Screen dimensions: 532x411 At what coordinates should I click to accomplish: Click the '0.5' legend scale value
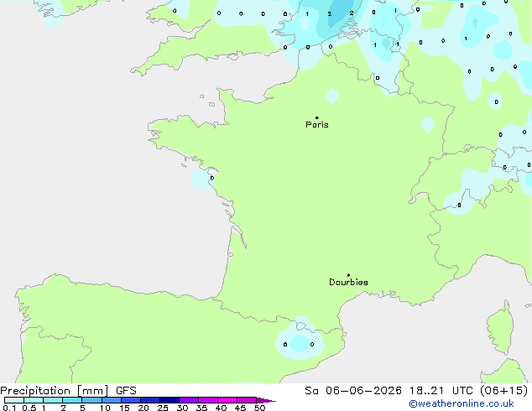[x=29, y=408]
